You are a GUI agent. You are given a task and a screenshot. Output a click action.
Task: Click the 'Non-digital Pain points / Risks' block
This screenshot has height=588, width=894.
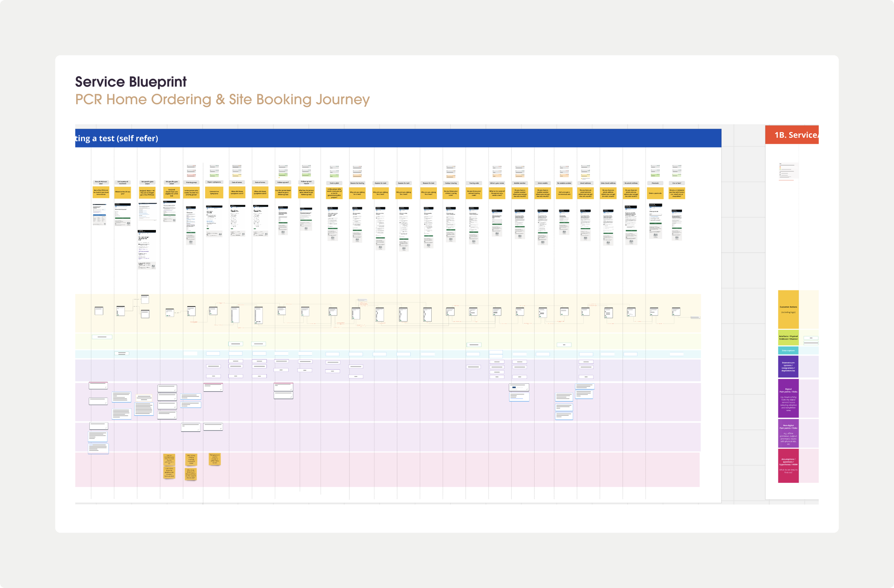tap(788, 433)
